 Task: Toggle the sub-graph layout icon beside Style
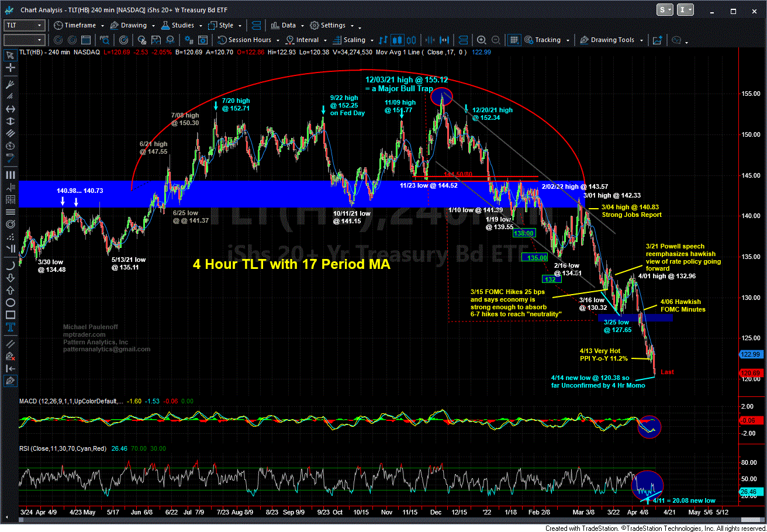pos(255,25)
